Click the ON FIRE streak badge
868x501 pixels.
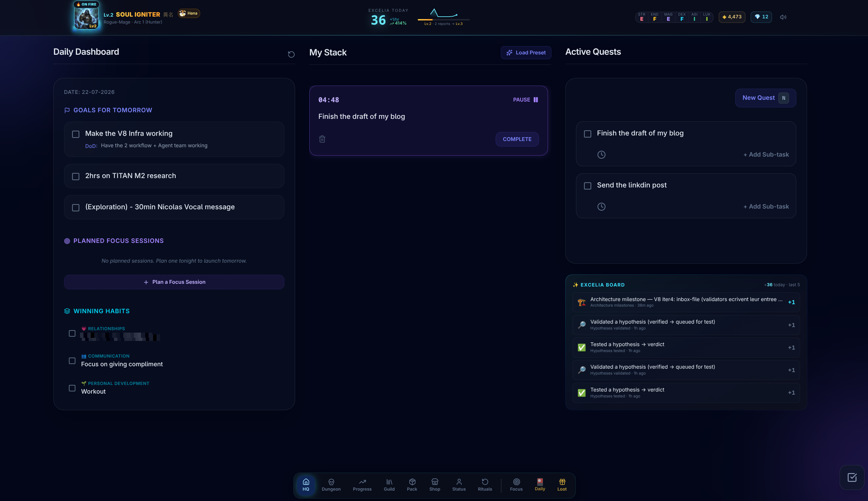click(x=87, y=4)
